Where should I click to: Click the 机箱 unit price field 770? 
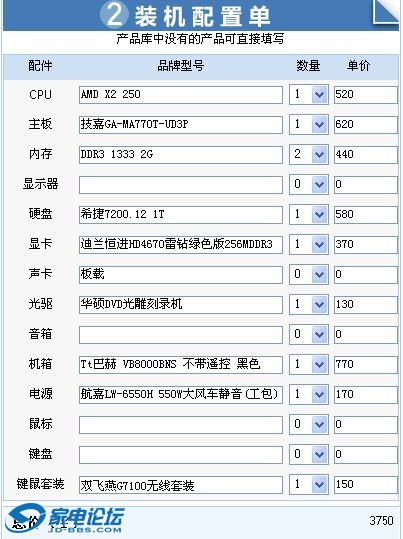pos(366,364)
